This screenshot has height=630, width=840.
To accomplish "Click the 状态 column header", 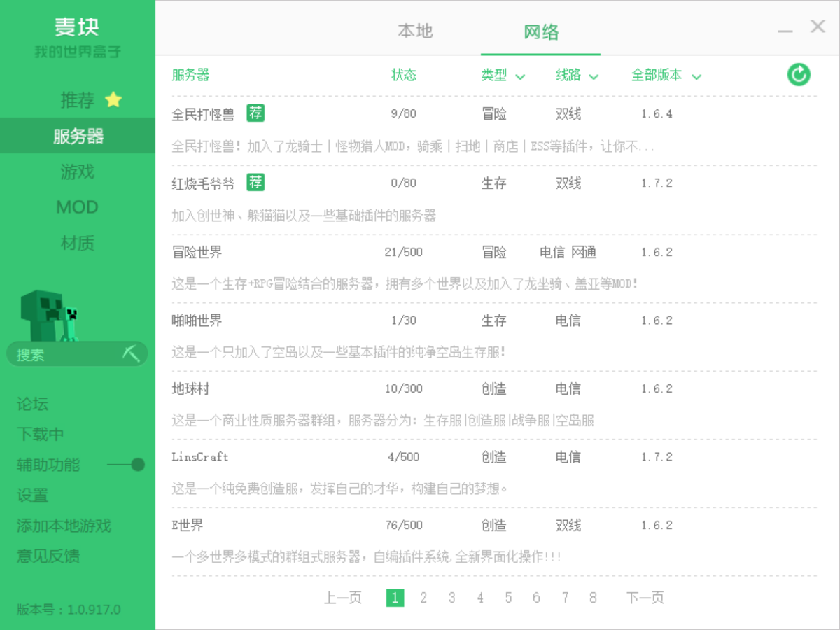I will pyautogui.click(x=404, y=75).
